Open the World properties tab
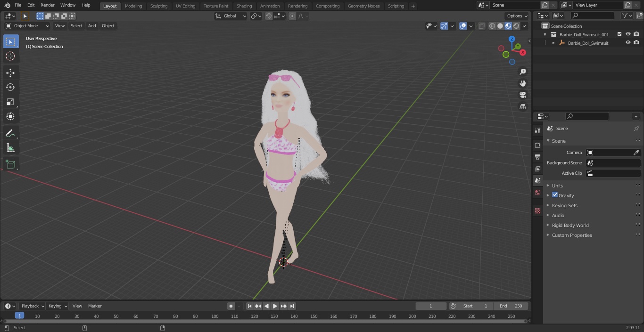Image resolution: width=644 pixels, height=332 pixels. pyautogui.click(x=537, y=192)
